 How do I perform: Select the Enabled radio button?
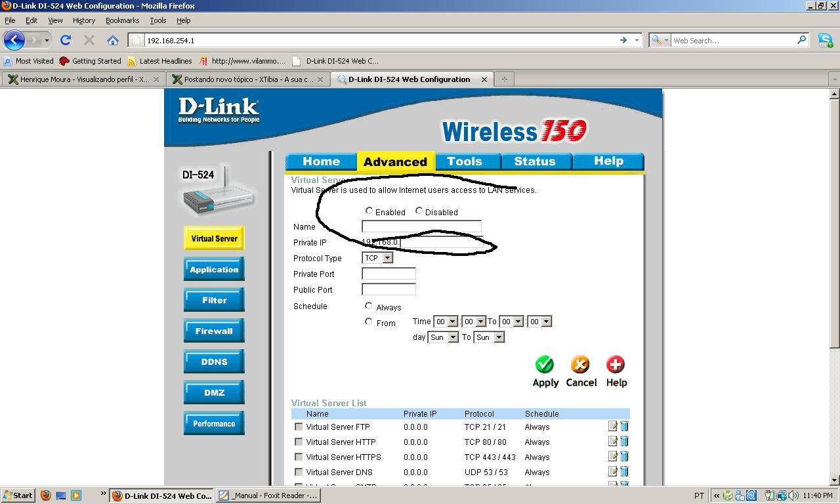(369, 211)
